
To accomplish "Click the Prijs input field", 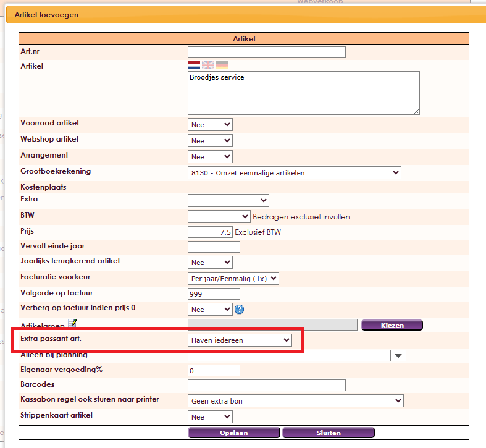I will pyautogui.click(x=210, y=232).
